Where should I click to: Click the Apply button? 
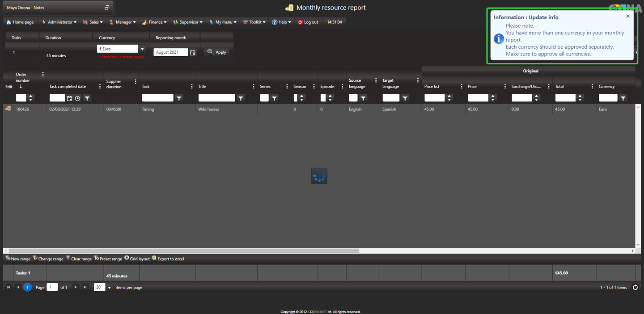coord(217,52)
